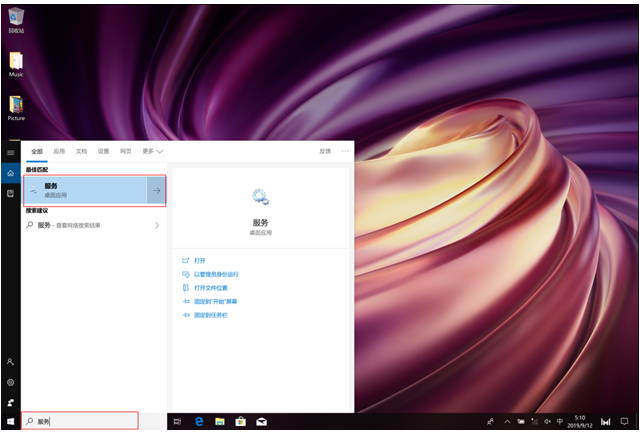The width and height of the screenshot is (643, 434).
Task: Open File Explorer from the taskbar
Action: (x=219, y=422)
